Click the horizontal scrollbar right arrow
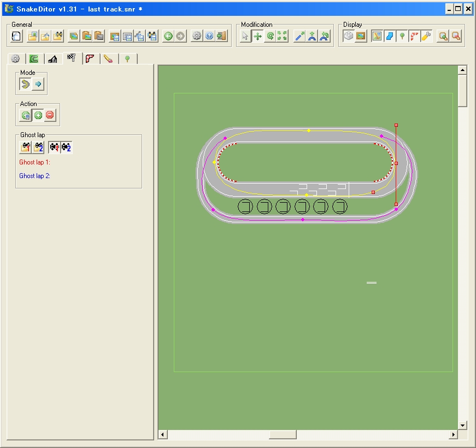476x448 pixels. pos(453,435)
